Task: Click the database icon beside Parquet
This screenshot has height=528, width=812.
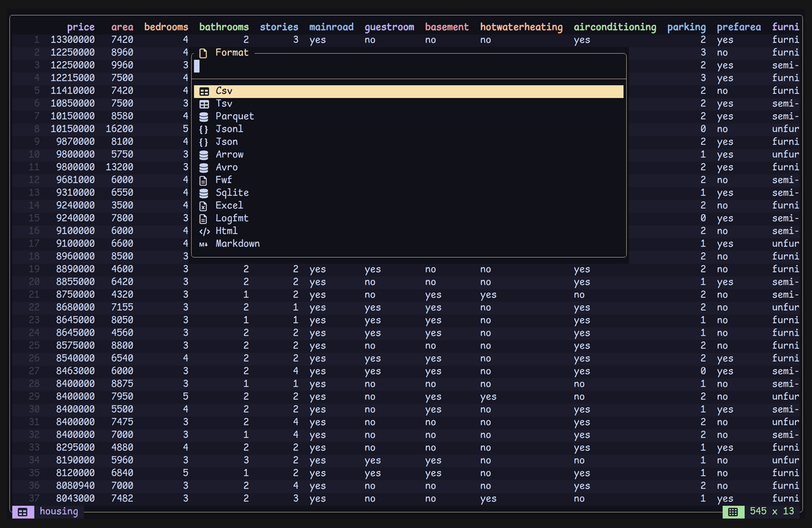Action: pos(204,116)
